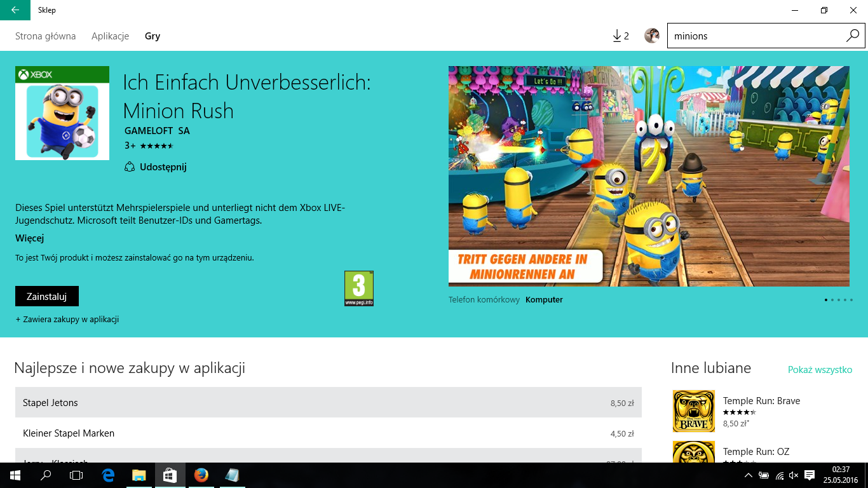Click the Zawiera zakupy w aplikacji note
The height and width of the screenshot is (488, 868).
67,320
